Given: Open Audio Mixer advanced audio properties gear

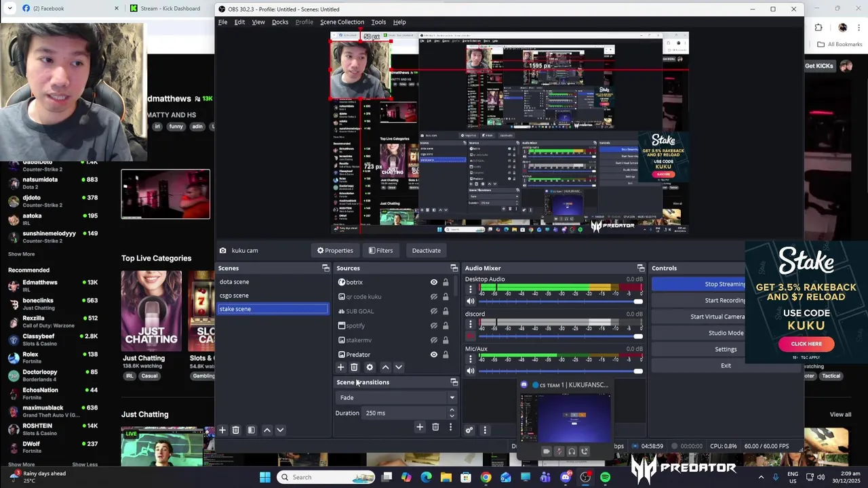Looking at the screenshot, I should tap(469, 430).
